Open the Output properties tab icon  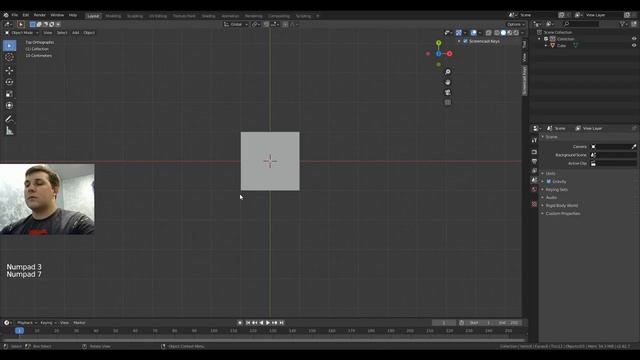(x=534, y=161)
